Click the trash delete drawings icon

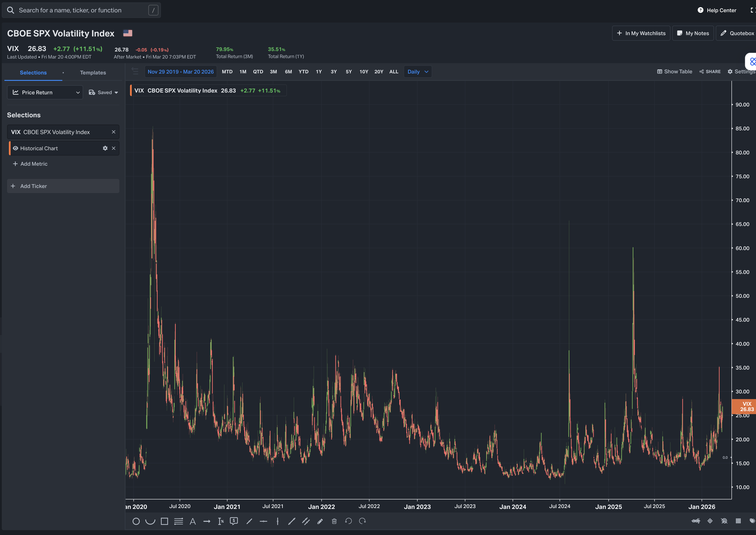[334, 521]
